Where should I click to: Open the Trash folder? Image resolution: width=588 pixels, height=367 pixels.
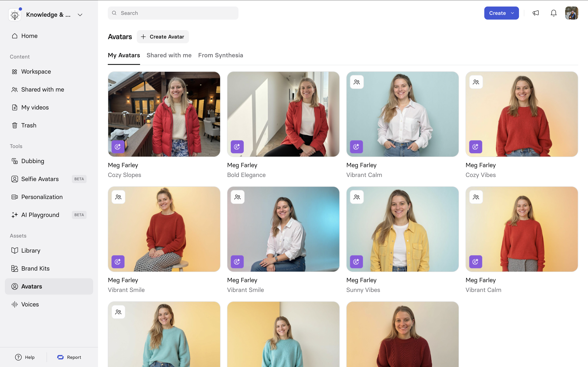(29, 125)
